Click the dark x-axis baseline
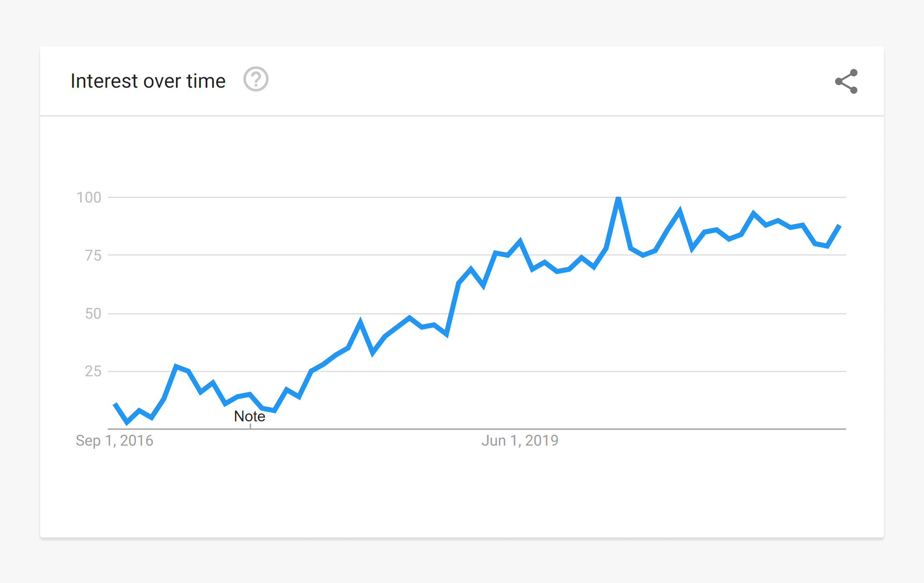Screen dimensions: 924x583 (477, 429)
